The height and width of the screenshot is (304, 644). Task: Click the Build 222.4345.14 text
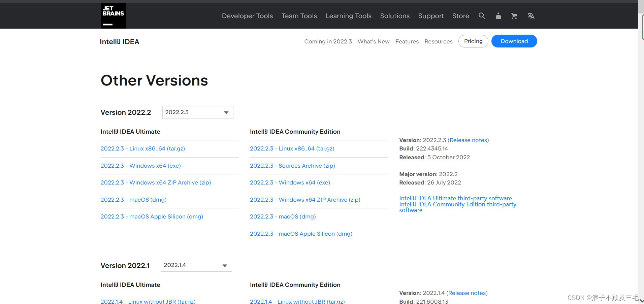point(424,148)
